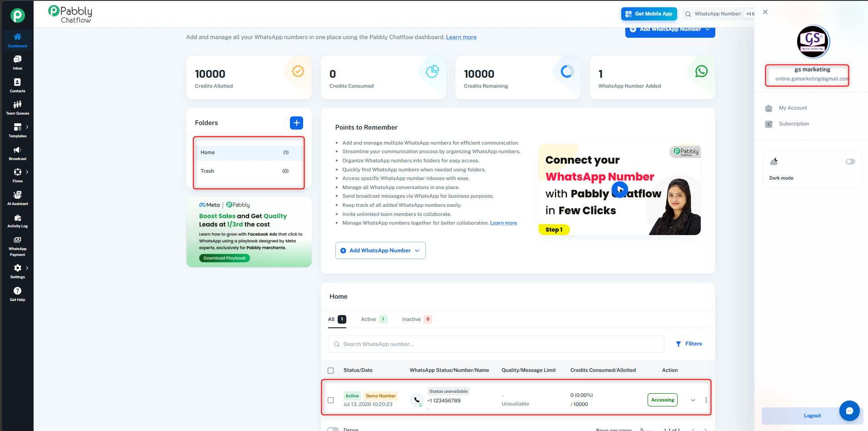Open the Inbox from the sidebar

17,63
